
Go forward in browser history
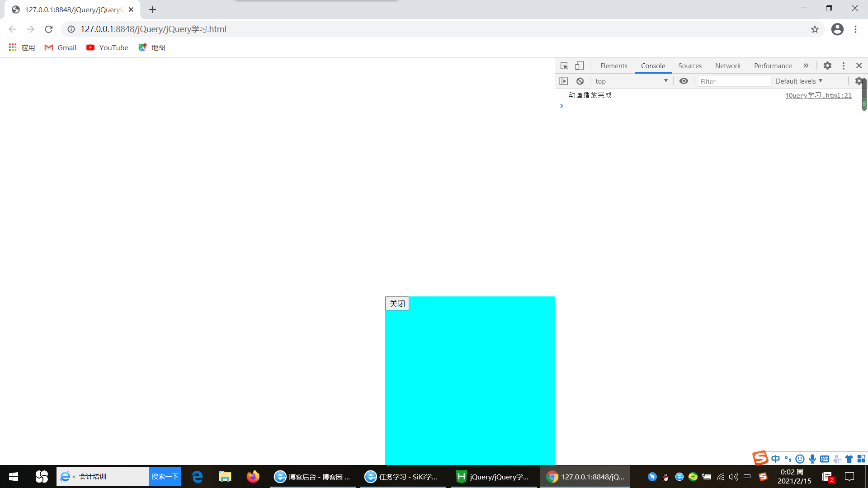pos(30,29)
